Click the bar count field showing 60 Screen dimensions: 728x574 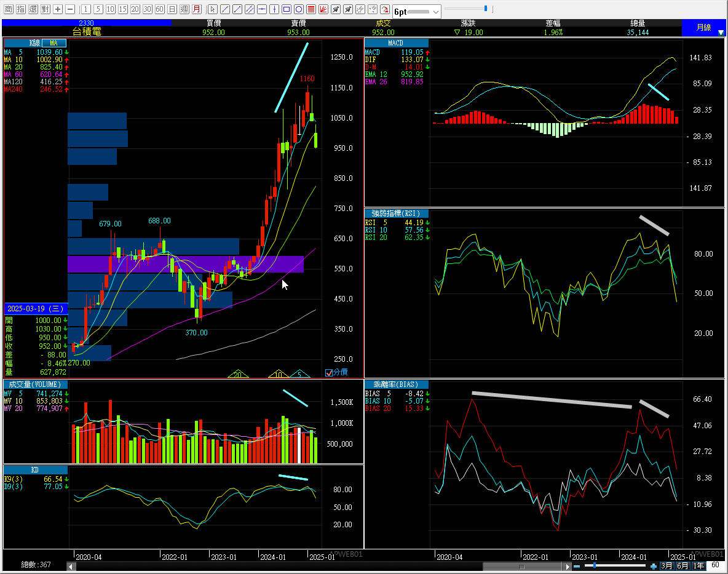(x=716, y=565)
